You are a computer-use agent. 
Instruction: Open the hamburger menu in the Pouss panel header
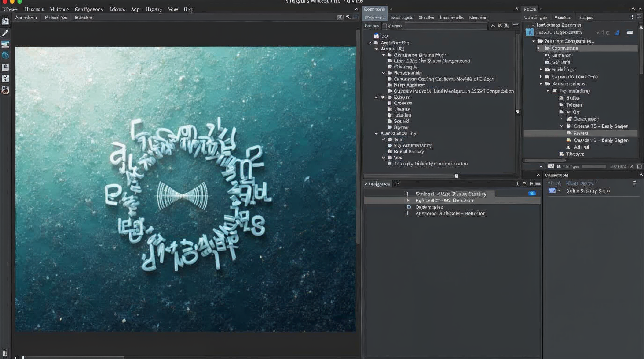(629, 32)
